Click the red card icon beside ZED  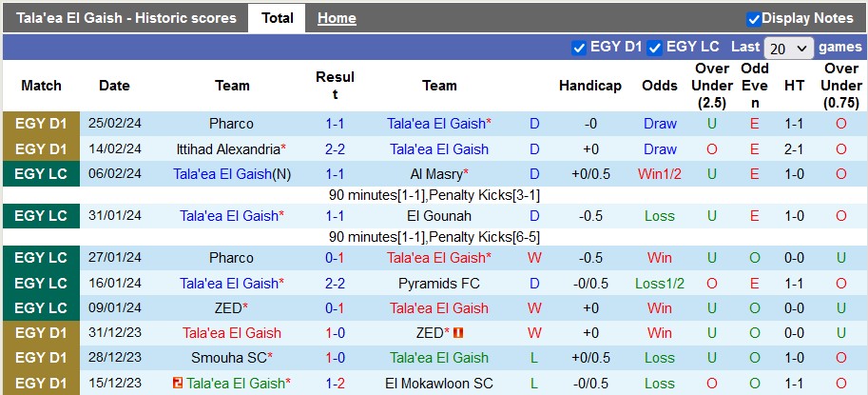tap(458, 333)
